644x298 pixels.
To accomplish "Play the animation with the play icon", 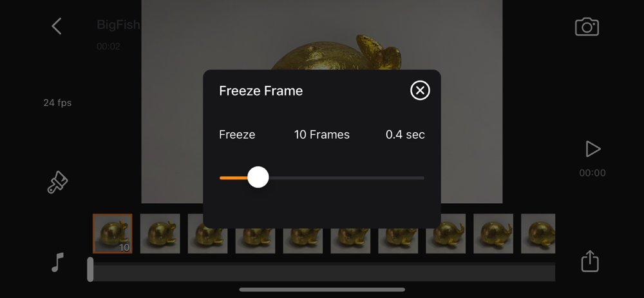I will (592, 149).
